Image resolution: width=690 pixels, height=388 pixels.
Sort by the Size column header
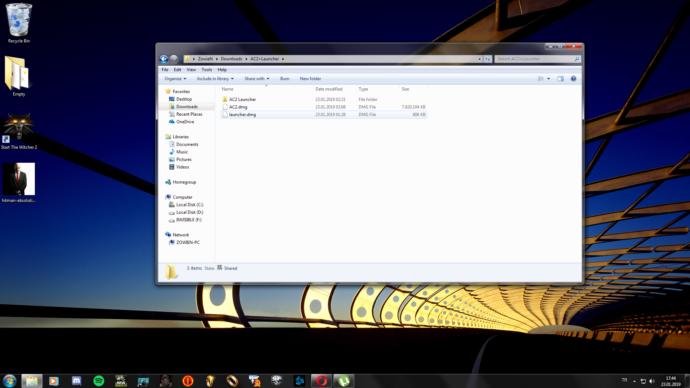tap(405, 89)
